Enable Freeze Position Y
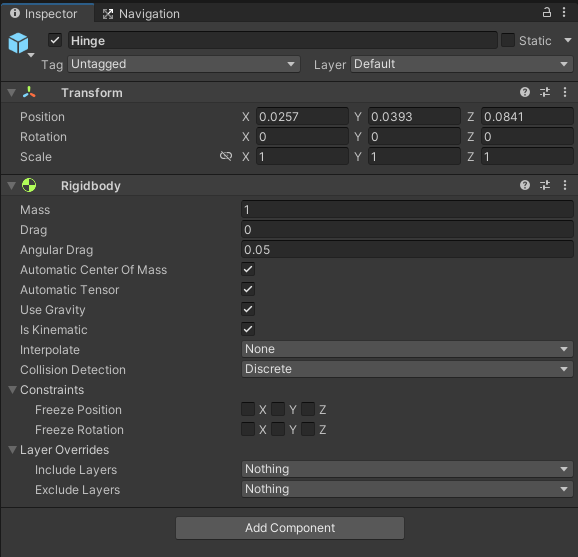The height and width of the screenshot is (557, 578). 278,409
